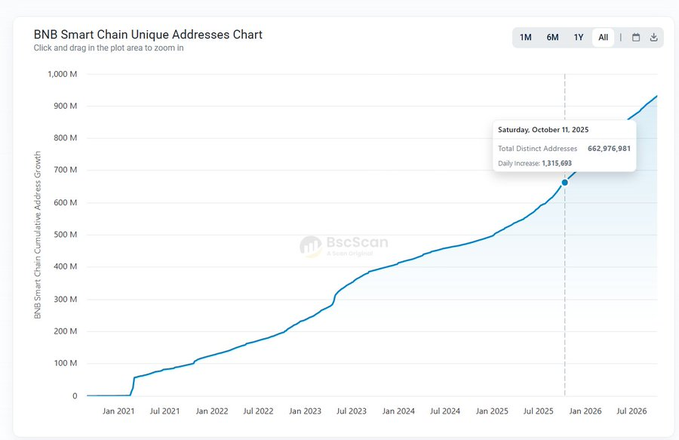Select the 6M time range
Viewport: 679px width, 440px height.
552,37
